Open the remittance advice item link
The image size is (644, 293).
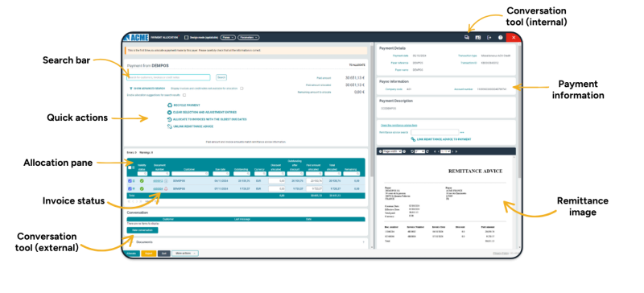398,126
